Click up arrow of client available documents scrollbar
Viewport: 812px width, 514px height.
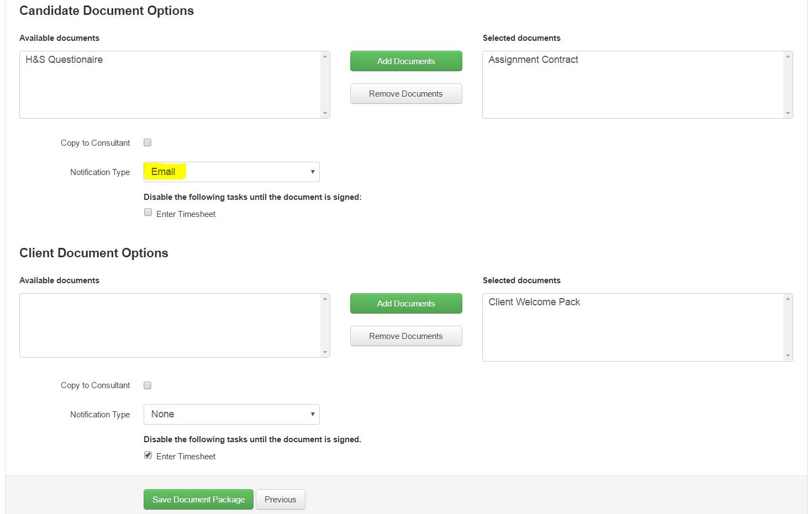click(325, 299)
